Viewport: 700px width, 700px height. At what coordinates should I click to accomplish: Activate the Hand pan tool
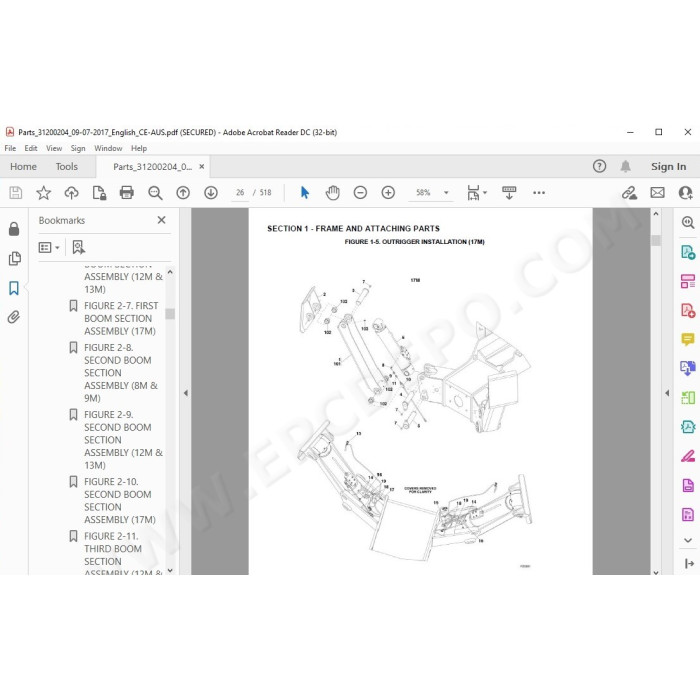[333, 193]
